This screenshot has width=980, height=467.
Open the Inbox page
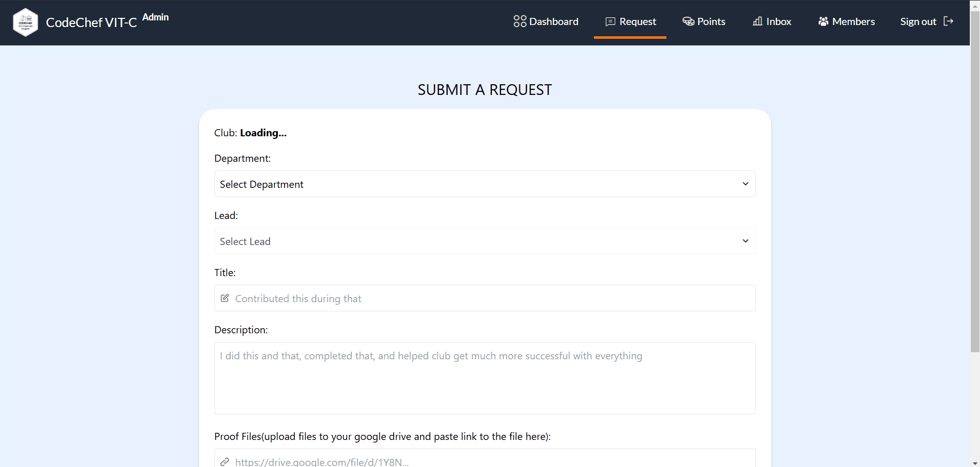772,21
